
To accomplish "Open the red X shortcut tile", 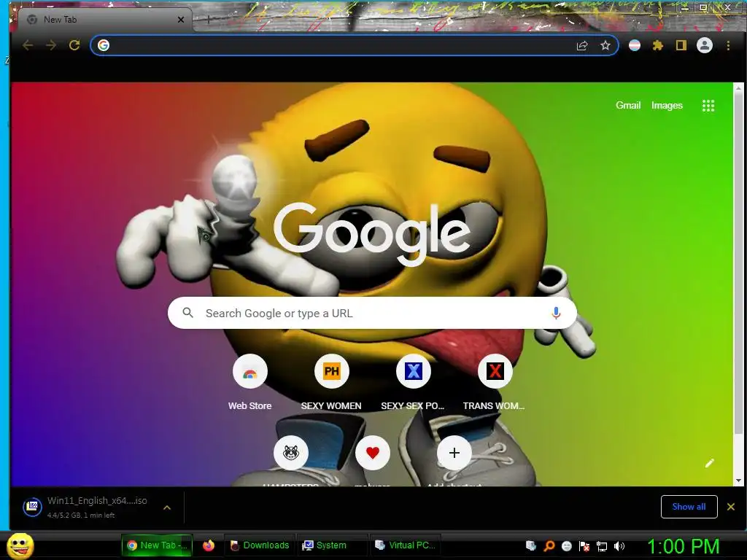I will pos(495,371).
